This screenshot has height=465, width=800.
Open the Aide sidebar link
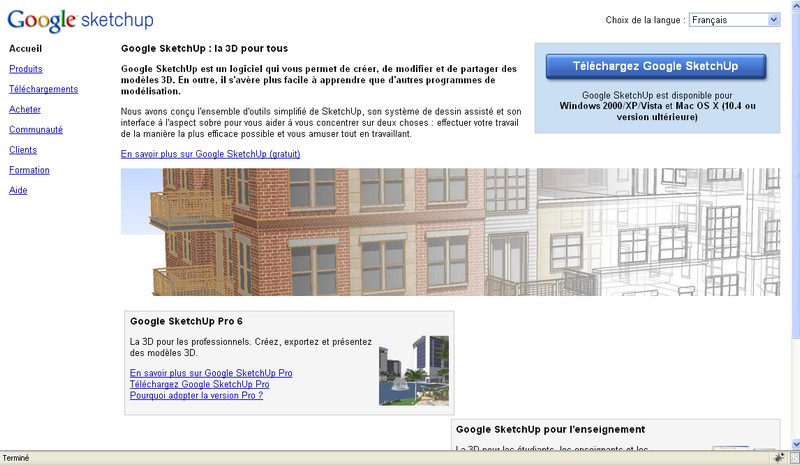[18, 190]
